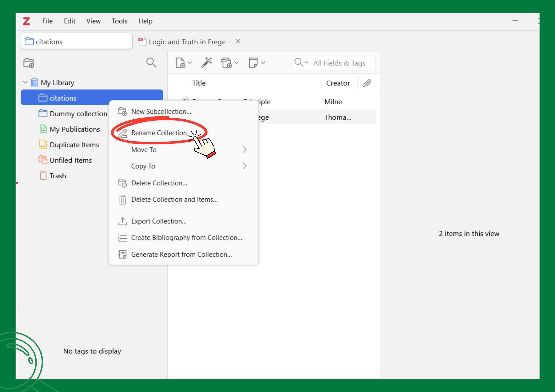Click the Create Bibliography list icon
Screen dimensions: 555x392
click(x=122, y=238)
